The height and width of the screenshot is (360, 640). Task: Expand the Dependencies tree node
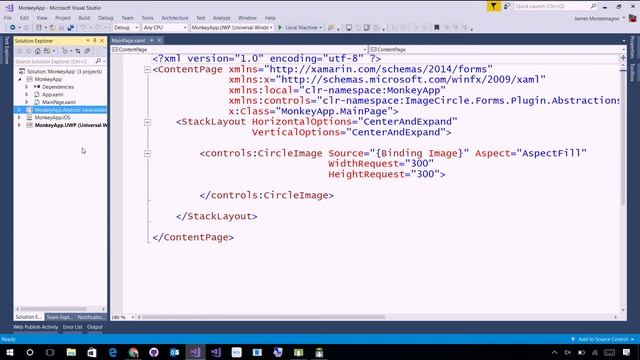coord(27,87)
